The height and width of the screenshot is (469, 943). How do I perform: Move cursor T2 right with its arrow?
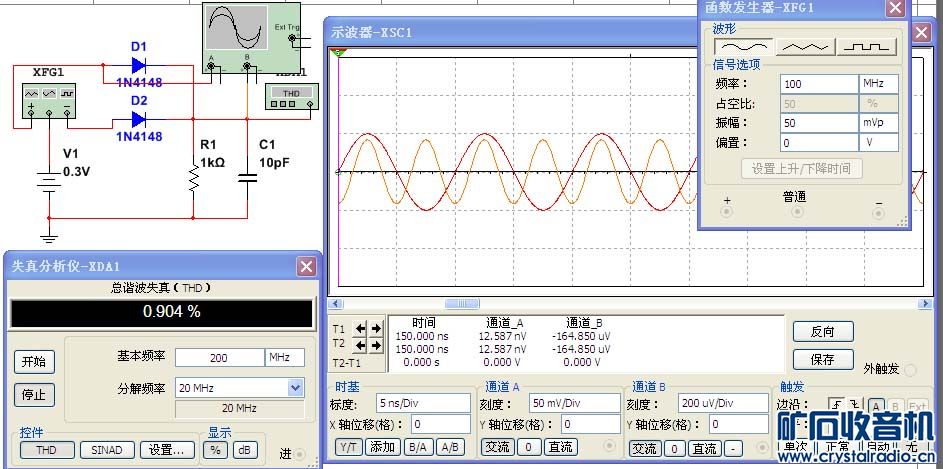pos(376,345)
